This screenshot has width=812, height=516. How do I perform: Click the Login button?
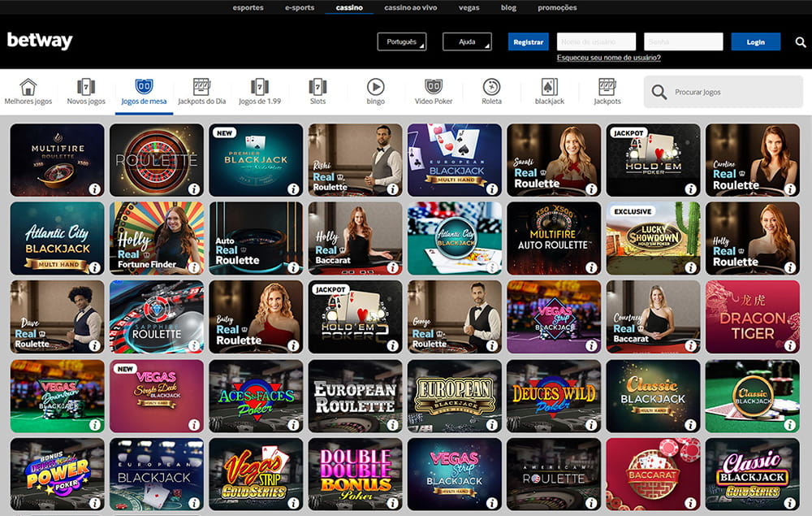click(x=755, y=41)
